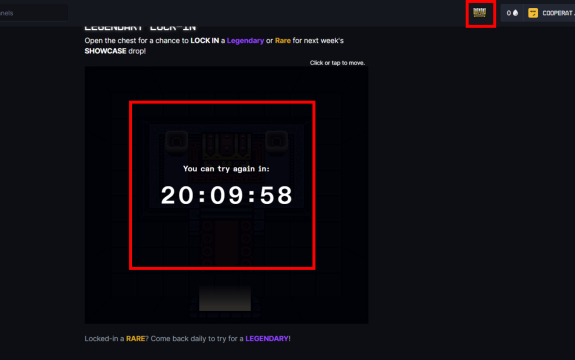Click the 0 balance counter

pyautogui.click(x=509, y=13)
